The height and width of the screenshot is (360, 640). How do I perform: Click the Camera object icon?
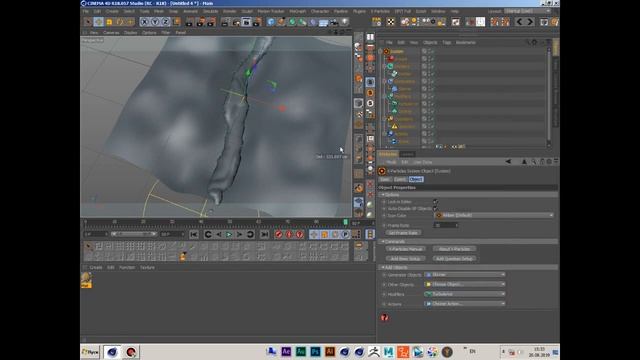[x=334, y=22]
